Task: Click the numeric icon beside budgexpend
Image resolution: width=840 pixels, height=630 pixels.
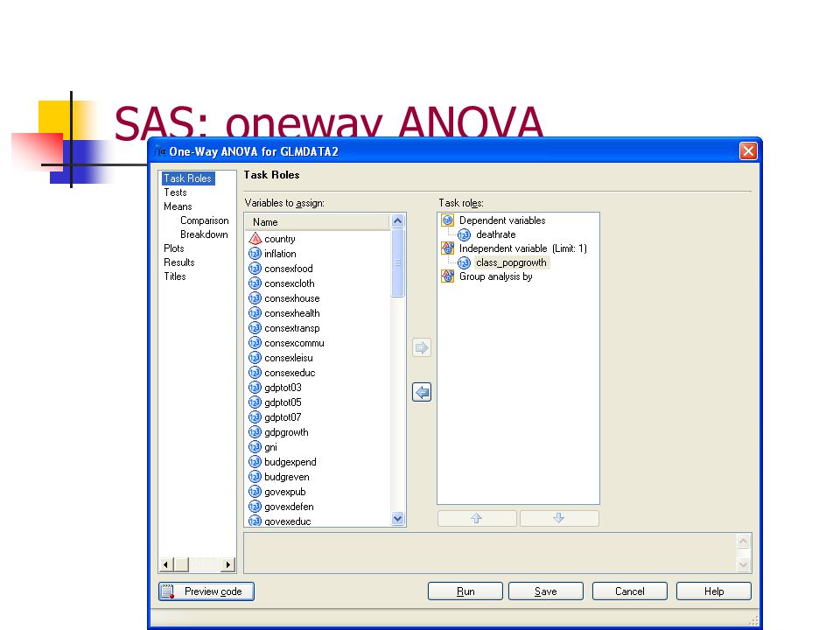Action: coord(255,462)
